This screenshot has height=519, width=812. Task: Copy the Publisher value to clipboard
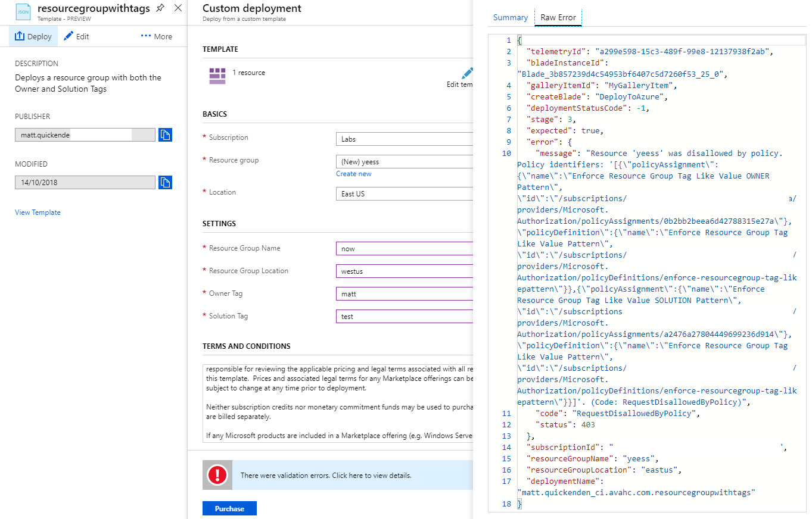(x=165, y=135)
